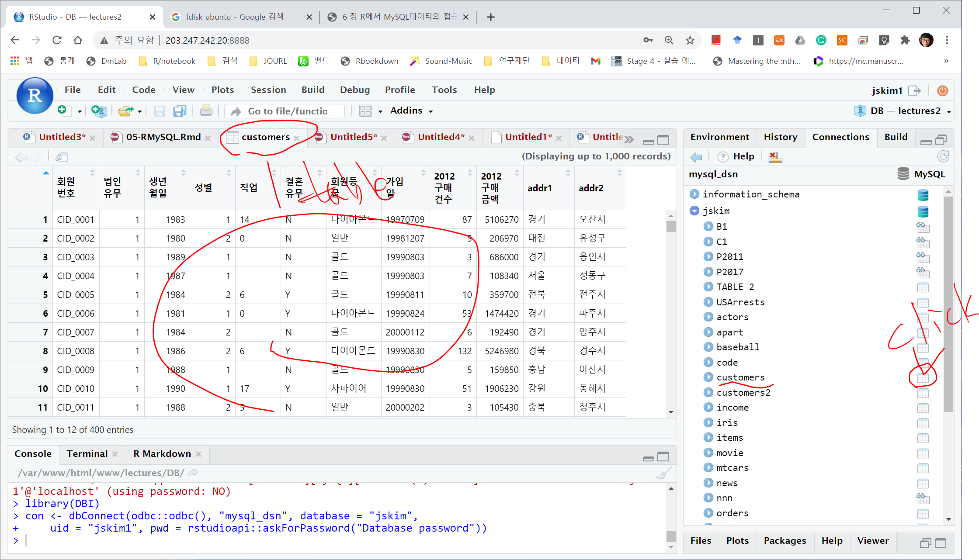Open the dropdown arrow beside New File
This screenshot has width=979, height=560.
coord(80,111)
